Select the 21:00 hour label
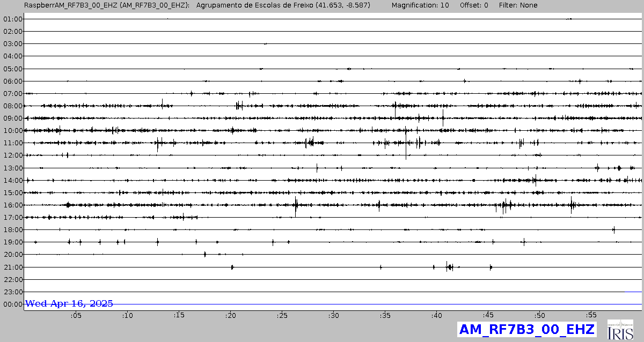This screenshot has width=644, height=342. click(12, 267)
